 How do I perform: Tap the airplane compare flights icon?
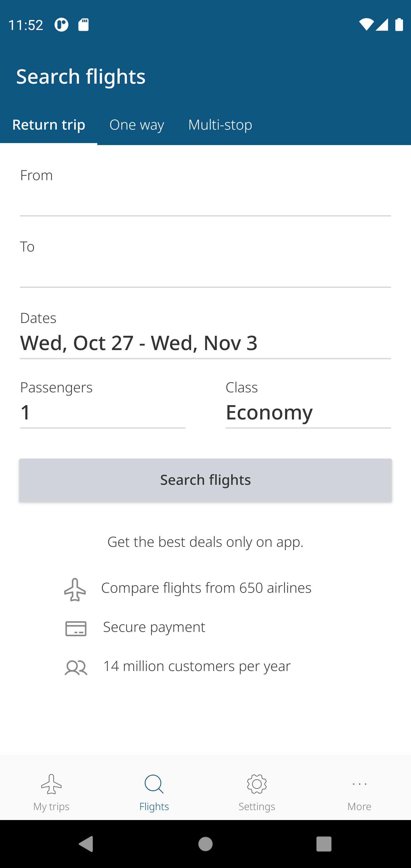coord(75,589)
